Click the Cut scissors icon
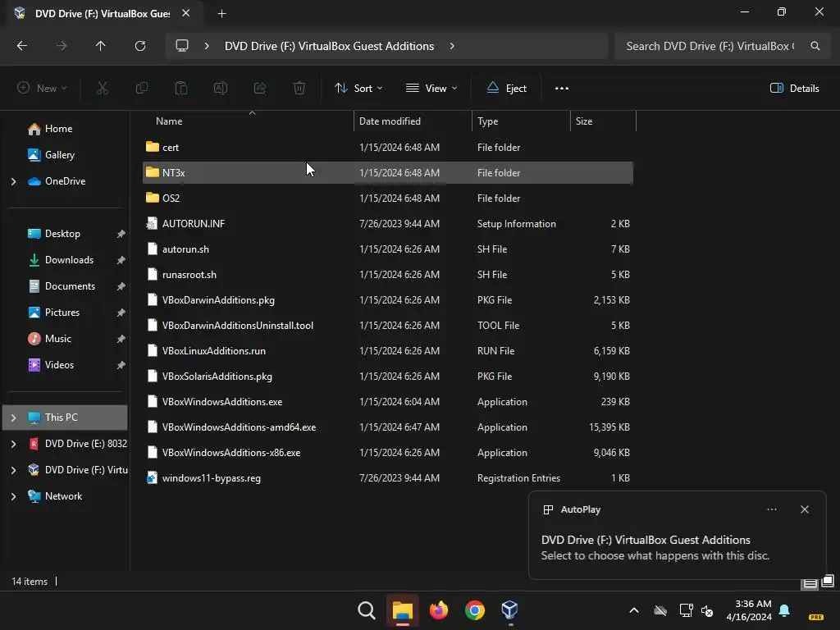Image resolution: width=840 pixels, height=630 pixels. (x=102, y=89)
